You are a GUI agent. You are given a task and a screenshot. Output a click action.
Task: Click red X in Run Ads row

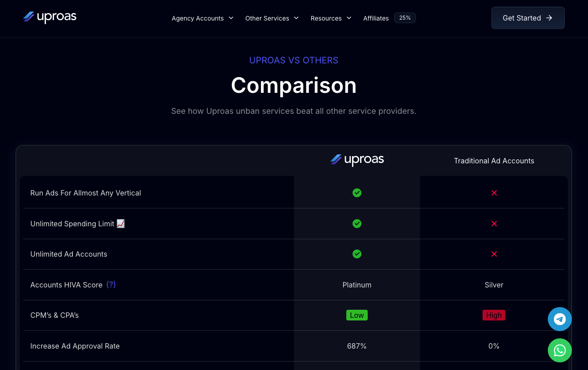(x=494, y=193)
